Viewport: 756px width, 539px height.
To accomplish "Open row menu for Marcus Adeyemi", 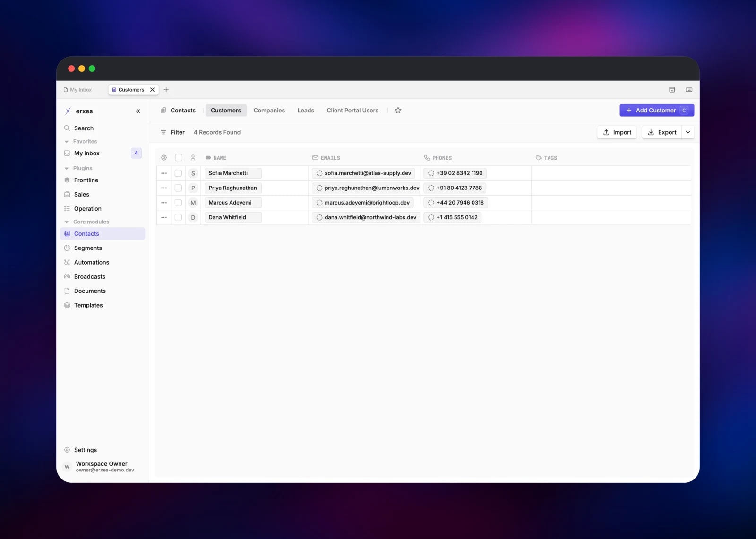I will [164, 203].
